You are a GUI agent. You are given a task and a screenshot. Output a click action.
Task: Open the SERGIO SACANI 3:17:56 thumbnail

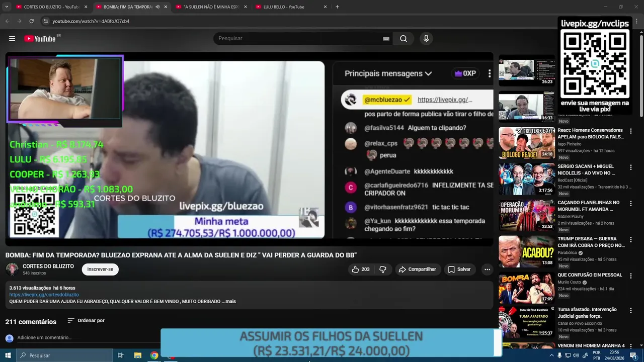pyautogui.click(x=527, y=179)
